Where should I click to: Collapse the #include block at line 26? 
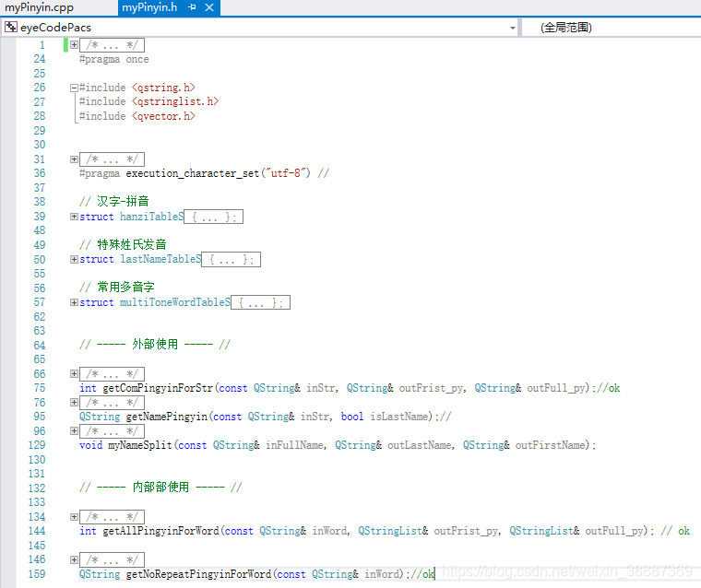(74, 88)
